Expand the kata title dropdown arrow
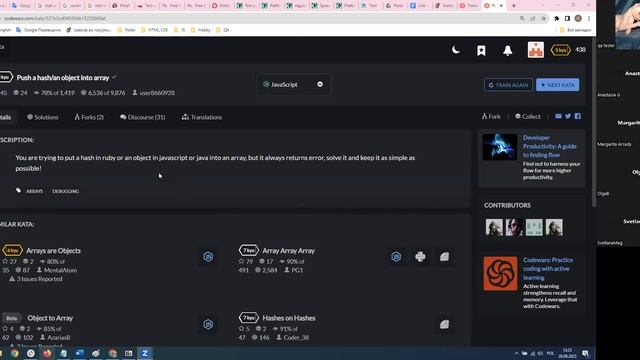640x360 pixels. [x=114, y=77]
